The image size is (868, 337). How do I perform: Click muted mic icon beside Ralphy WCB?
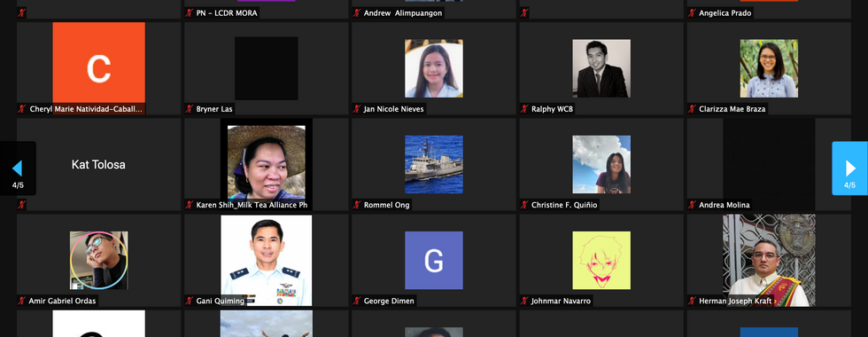pos(524,109)
